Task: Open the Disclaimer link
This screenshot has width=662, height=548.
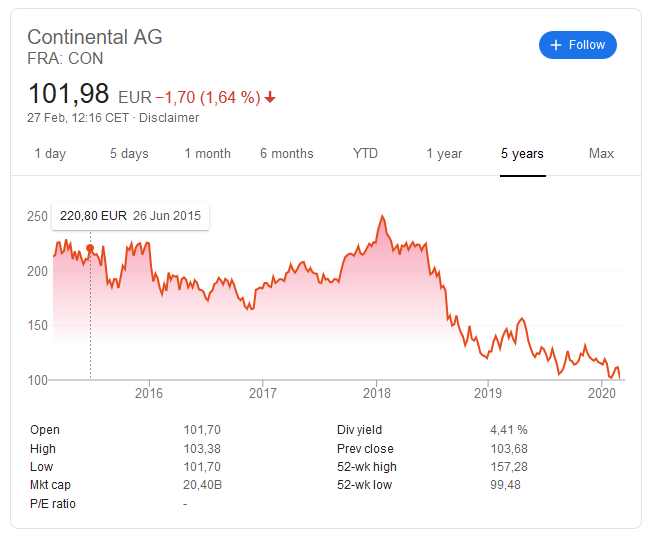Action: click(x=168, y=118)
